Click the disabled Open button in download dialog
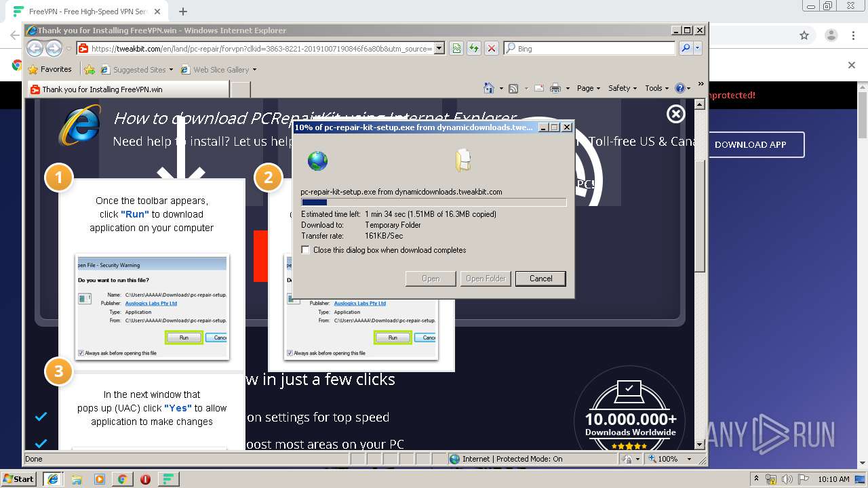The height and width of the screenshot is (488, 868). pos(431,279)
